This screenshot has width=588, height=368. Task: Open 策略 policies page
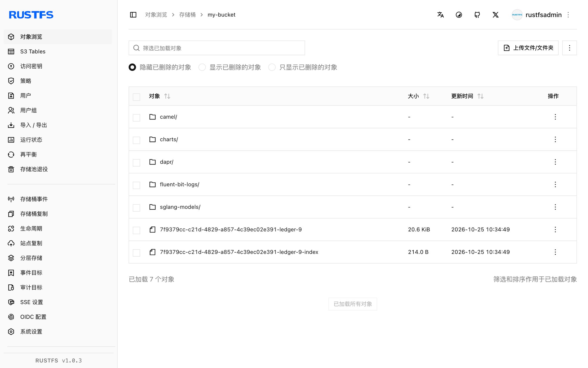(58, 81)
